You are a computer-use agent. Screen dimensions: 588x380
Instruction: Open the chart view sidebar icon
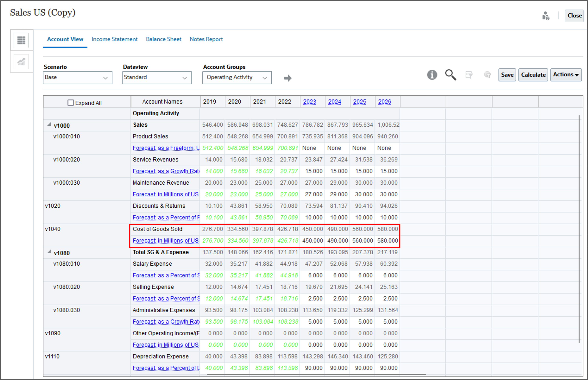[x=21, y=62]
